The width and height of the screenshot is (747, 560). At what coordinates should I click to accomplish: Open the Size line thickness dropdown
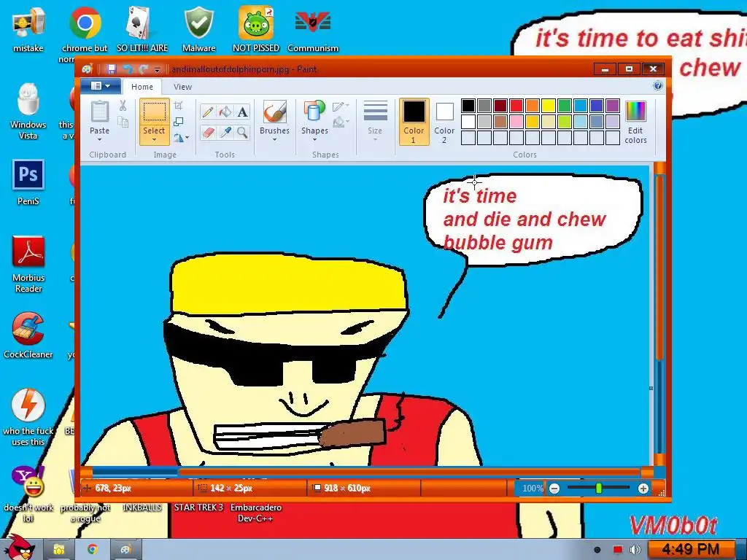pyautogui.click(x=375, y=122)
